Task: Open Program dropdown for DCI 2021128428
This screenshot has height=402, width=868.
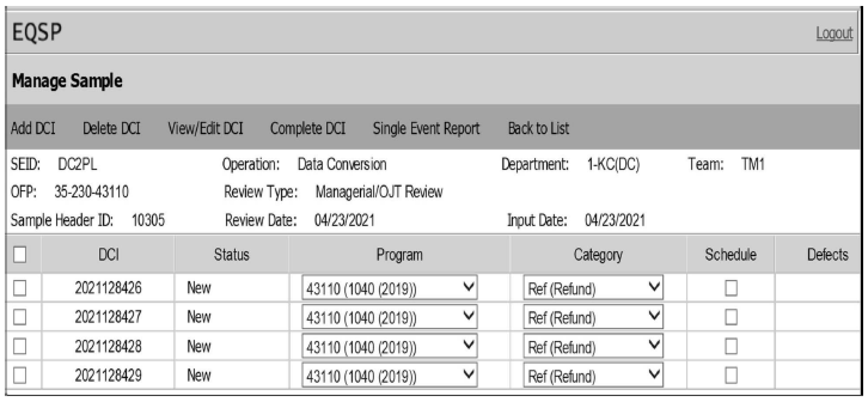Action: (389, 346)
